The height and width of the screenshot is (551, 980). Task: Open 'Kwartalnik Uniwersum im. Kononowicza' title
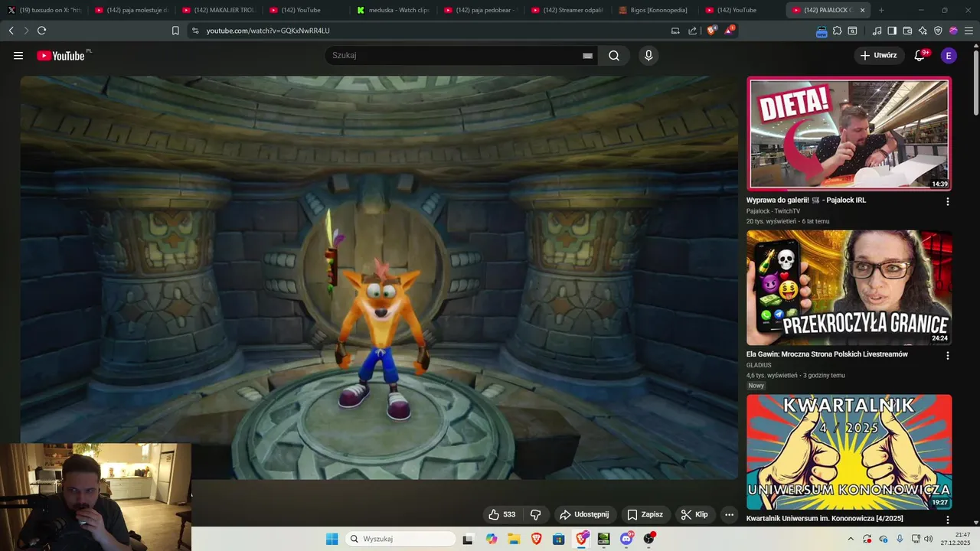pos(825,518)
